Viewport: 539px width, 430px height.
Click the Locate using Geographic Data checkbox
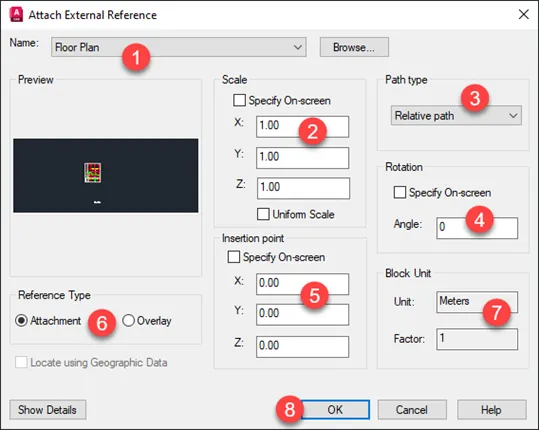[x=21, y=363]
